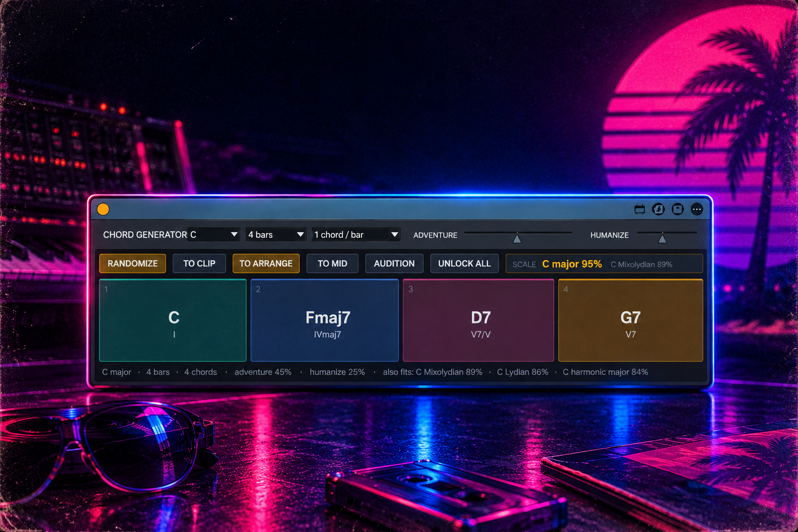Select the C major 95% scale match
The width and height of the screenshot is (798, 532).
point(572,264)
